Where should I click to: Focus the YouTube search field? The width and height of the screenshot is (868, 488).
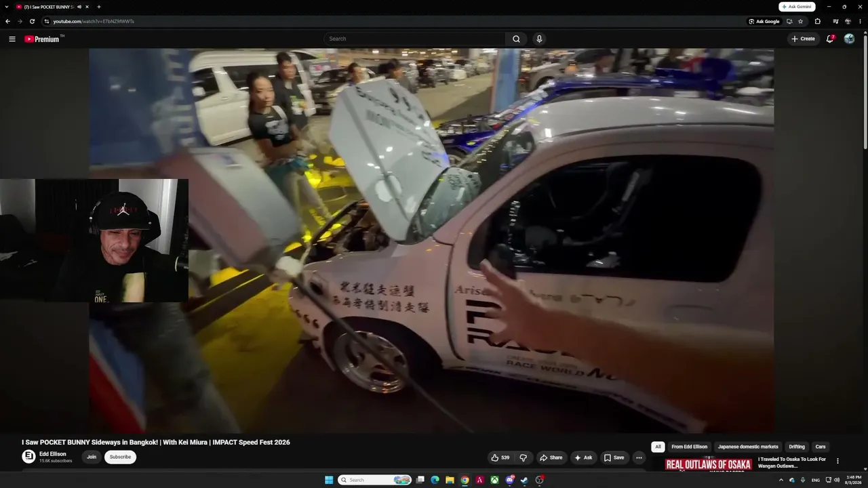[x=414, y=39]
